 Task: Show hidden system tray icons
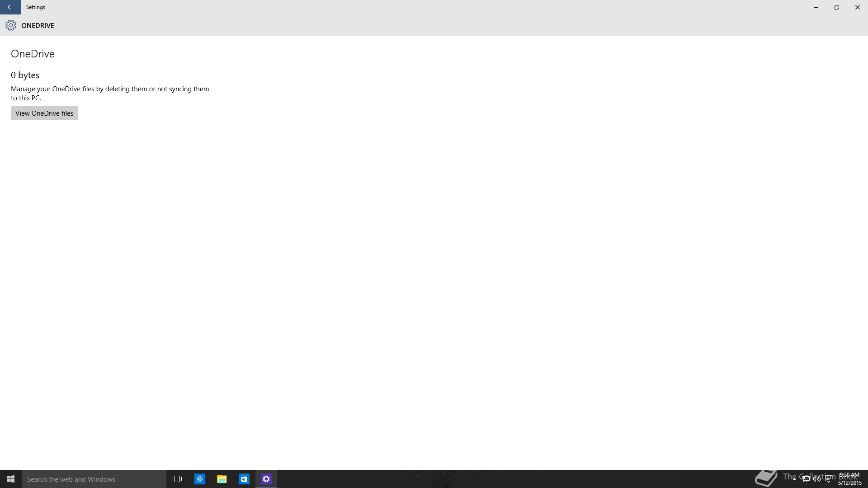coord(794,479)
